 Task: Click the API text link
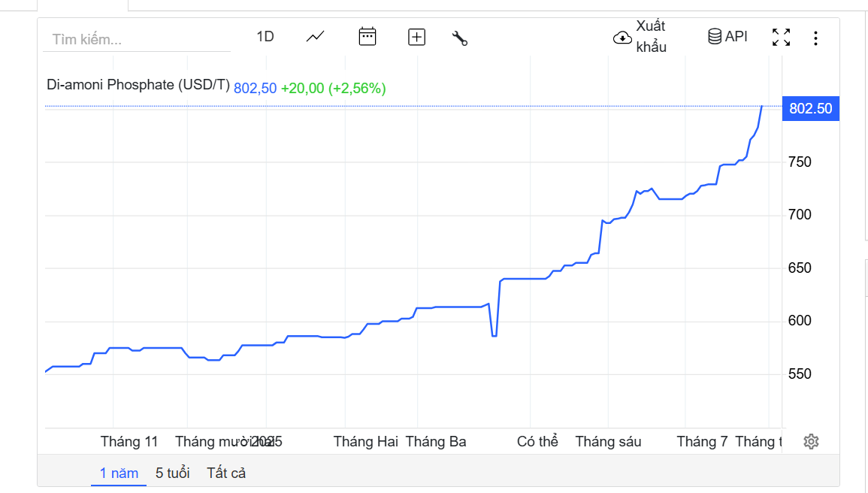click(x=736, y=36)
